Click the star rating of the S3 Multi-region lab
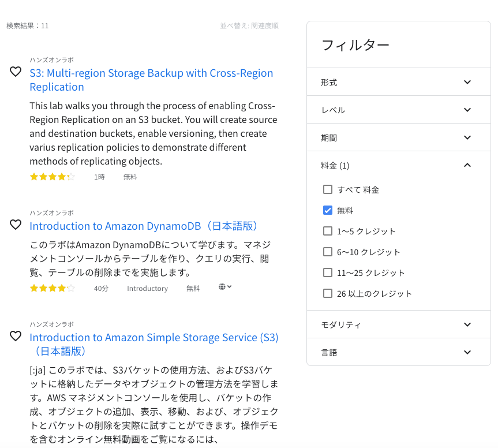 [x=53, y=177]
